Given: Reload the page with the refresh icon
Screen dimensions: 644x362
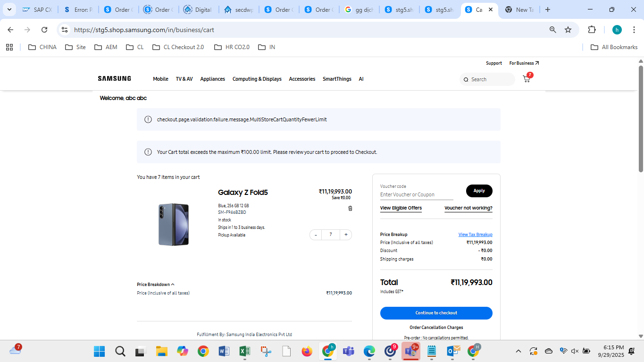Looking at the screenshot, I should tap(44, 30).
